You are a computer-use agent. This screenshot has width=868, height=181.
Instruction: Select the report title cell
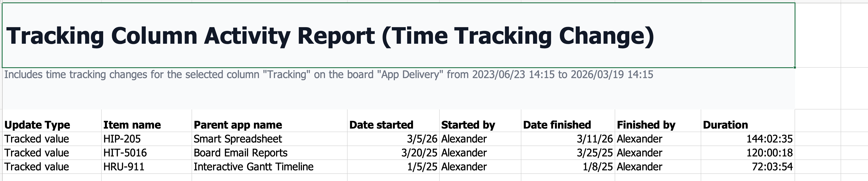(x=330, y=35)
